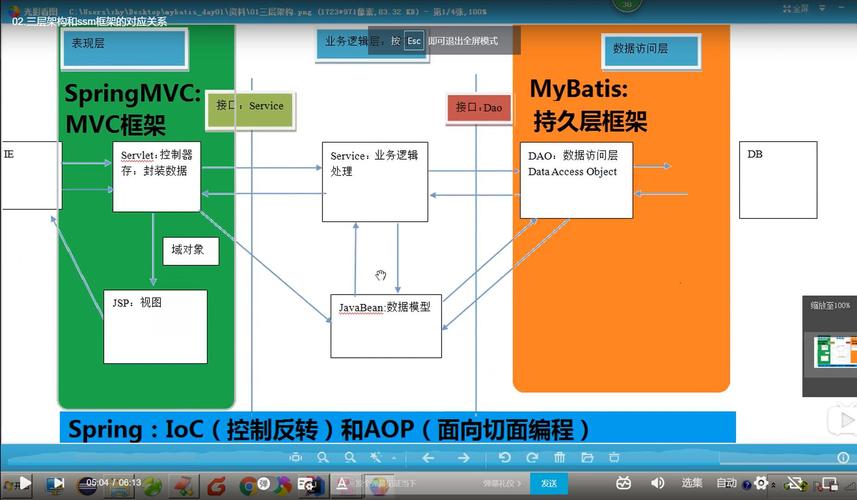Click the 域对象 box

pos(191,251)
